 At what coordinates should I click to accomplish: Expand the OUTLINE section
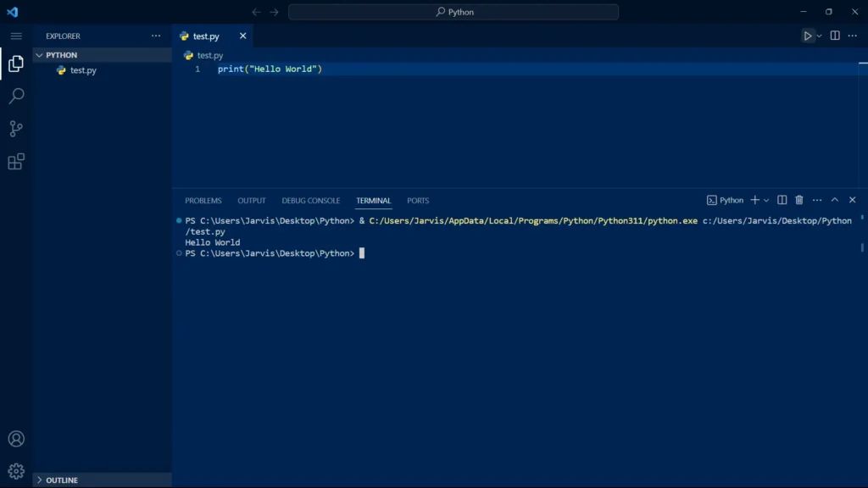coord(103,480)
